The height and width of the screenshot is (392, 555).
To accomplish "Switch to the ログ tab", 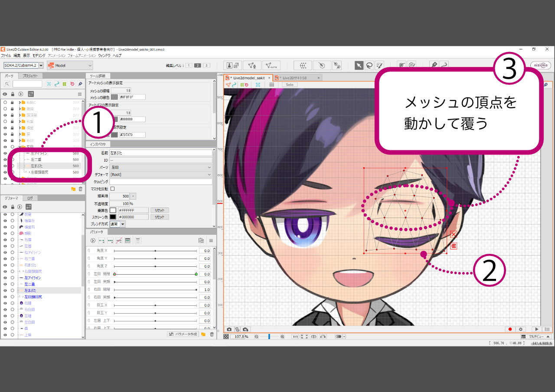I will [x=29, y=198].
